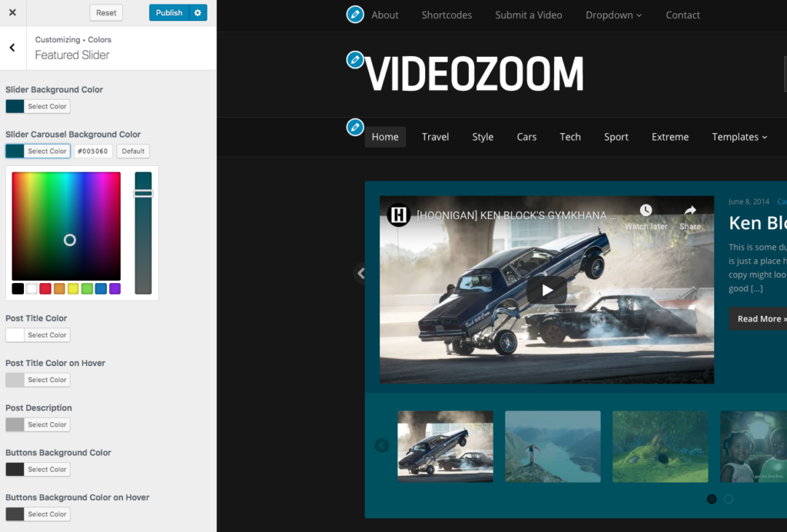Choose the orange palette swatch
787x532 pixels.
pos(59,288)
